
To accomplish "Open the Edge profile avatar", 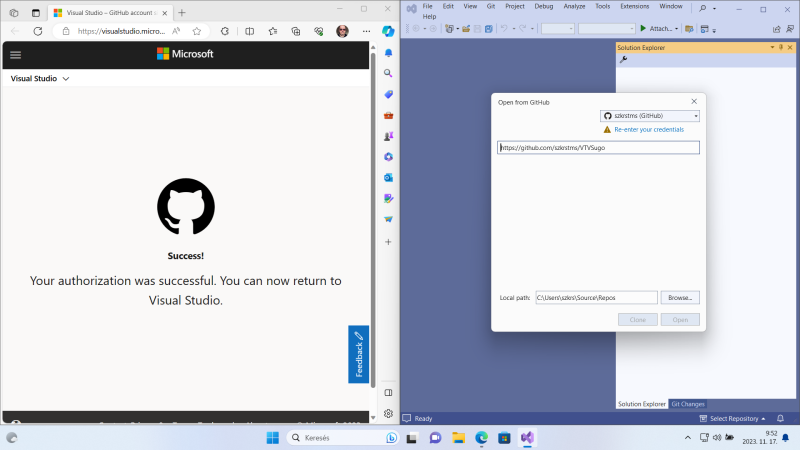I will click(x=342, y=31).
